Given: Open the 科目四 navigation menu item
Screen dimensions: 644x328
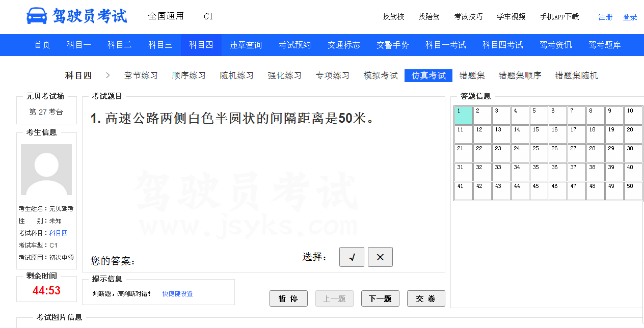Looking at the screenshot, I should [201, 45].
